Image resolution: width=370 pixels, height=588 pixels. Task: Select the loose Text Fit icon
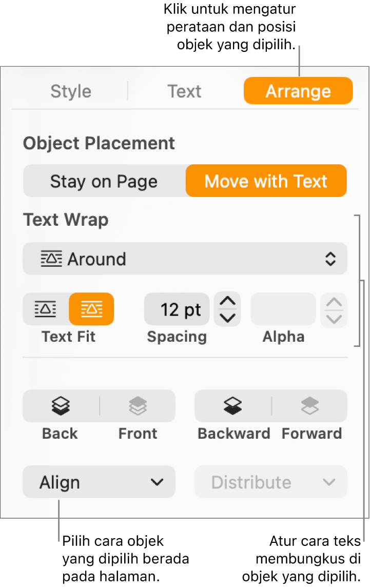click(46, 309)
